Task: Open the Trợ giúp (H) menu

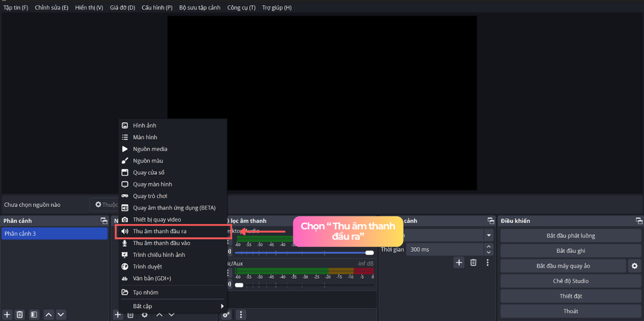Action: [x=277, y=8]
